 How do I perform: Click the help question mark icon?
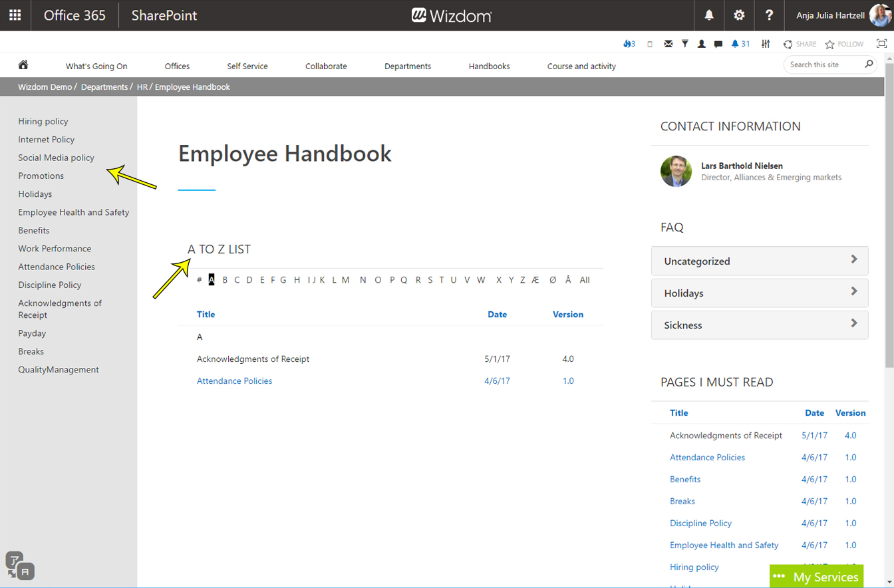pyautogui.click(x=769, y=15)
